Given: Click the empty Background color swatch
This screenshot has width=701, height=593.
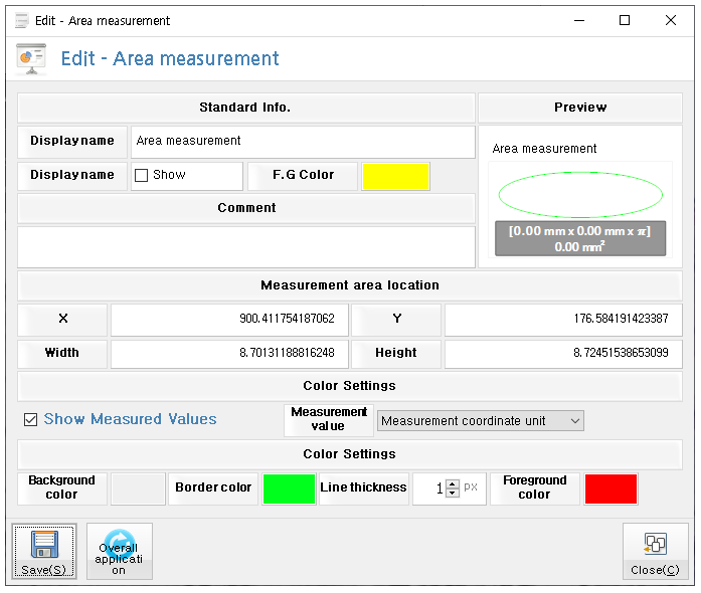Looking at the screenshot, I should [138, 488].
